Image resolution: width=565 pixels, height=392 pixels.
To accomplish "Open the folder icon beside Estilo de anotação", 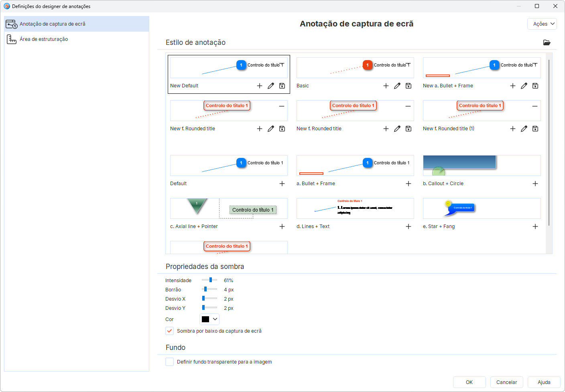I will [x=547, y=42].
